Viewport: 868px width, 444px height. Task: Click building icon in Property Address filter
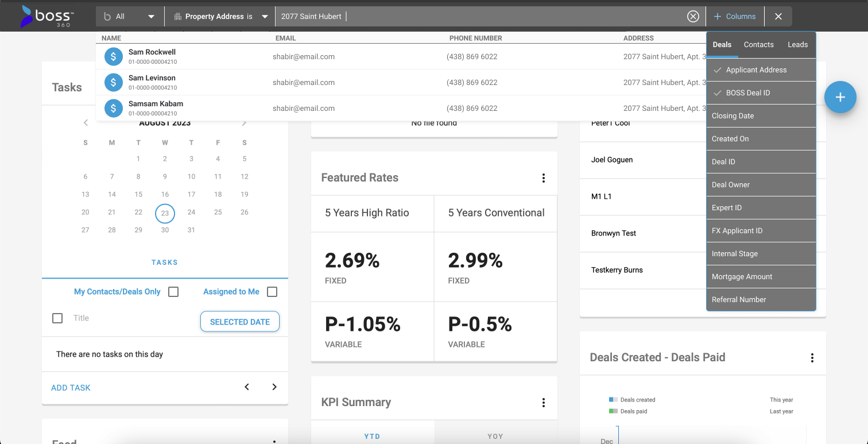178,17
